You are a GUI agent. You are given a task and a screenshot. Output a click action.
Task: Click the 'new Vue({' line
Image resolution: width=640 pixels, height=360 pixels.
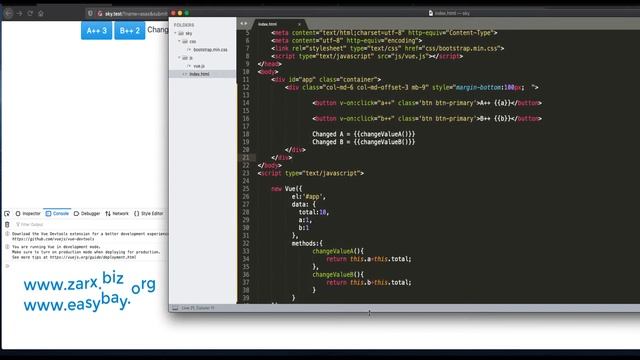pos(287,189)
